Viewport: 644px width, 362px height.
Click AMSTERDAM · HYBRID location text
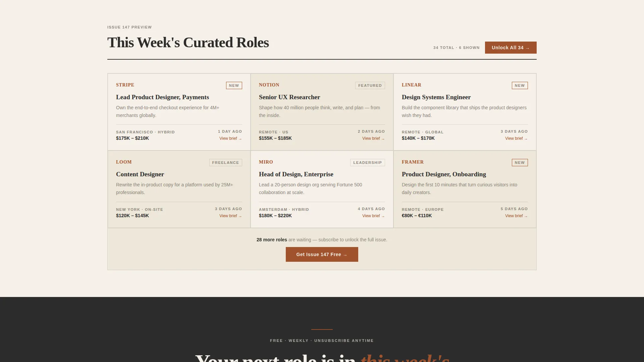(x=284, y=209)
